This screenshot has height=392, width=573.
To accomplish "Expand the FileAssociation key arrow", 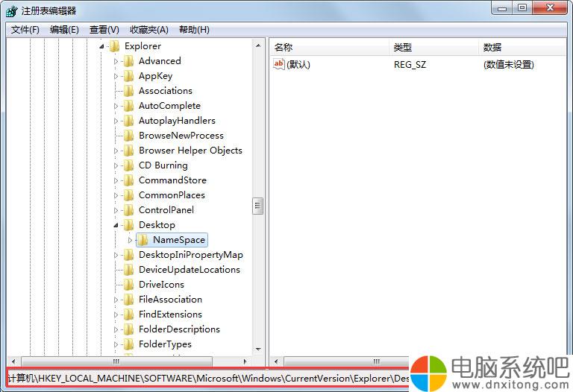I will click(116, 300).
